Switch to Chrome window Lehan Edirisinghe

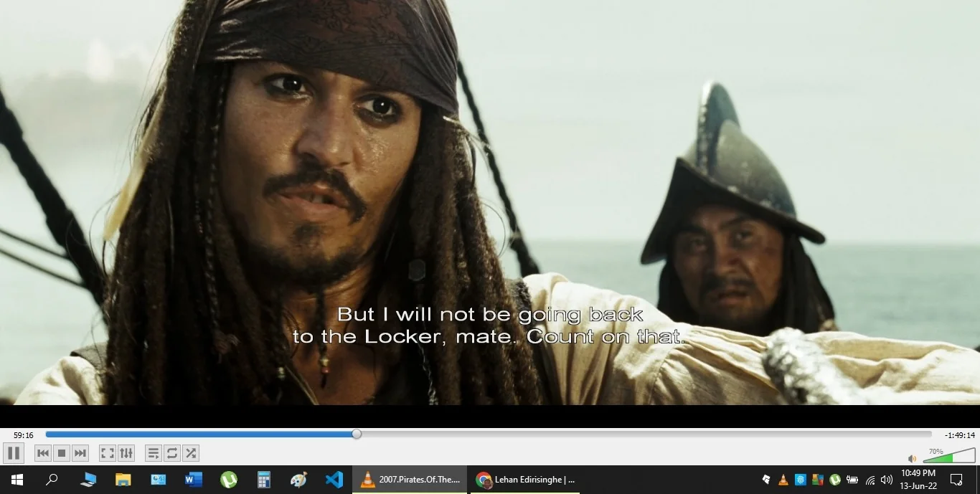524,480
